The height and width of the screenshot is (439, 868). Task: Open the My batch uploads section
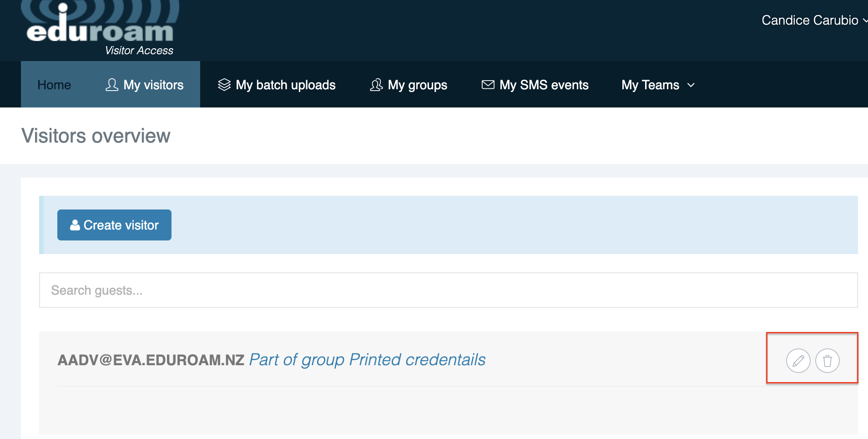tap(286, 85)
